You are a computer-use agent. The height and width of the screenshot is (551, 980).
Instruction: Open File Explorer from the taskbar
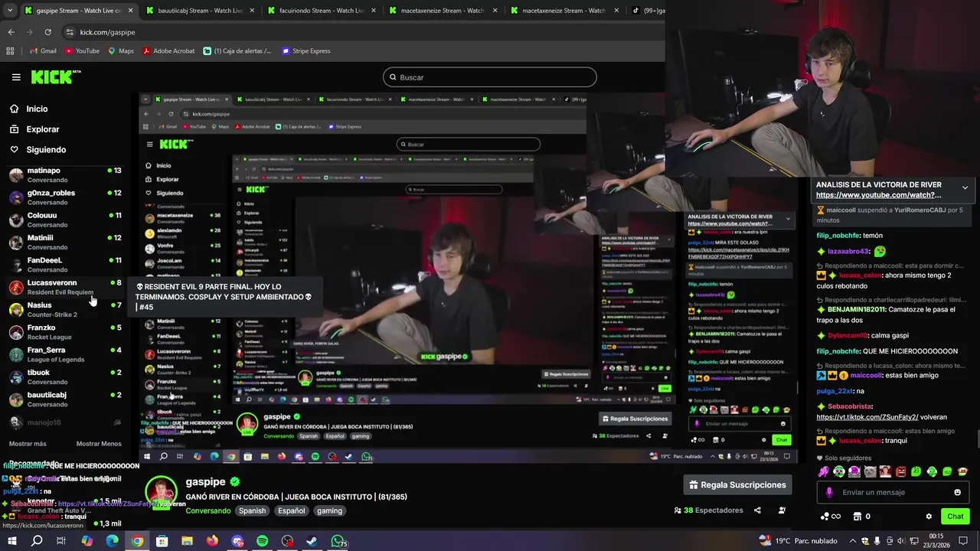pyautogui.click(x=187, y=541)
